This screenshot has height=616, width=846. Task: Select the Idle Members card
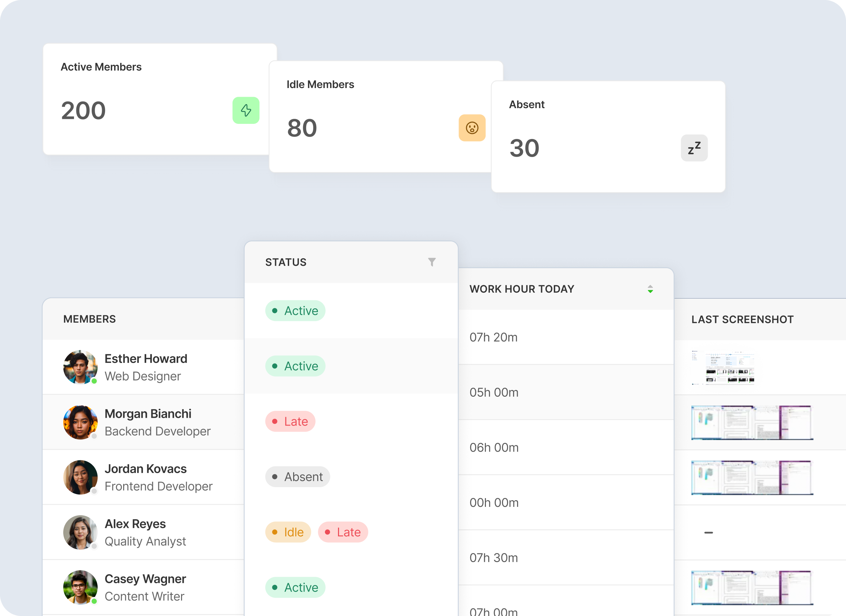click(380, 117)
